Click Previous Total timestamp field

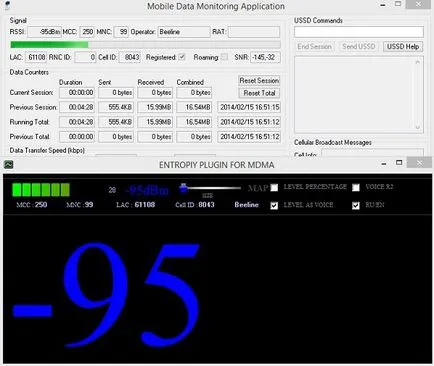click(x=249, y=137)
